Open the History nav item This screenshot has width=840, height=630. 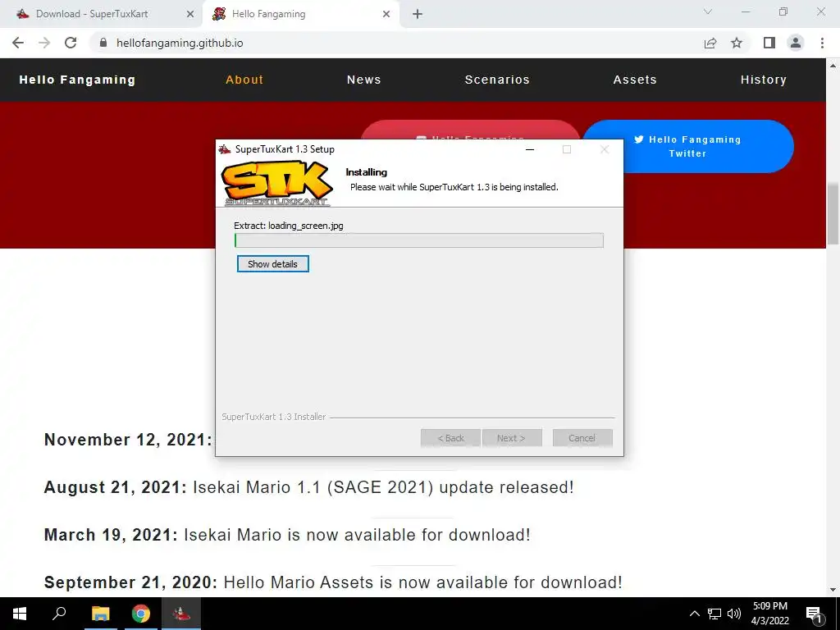[764, 80]
